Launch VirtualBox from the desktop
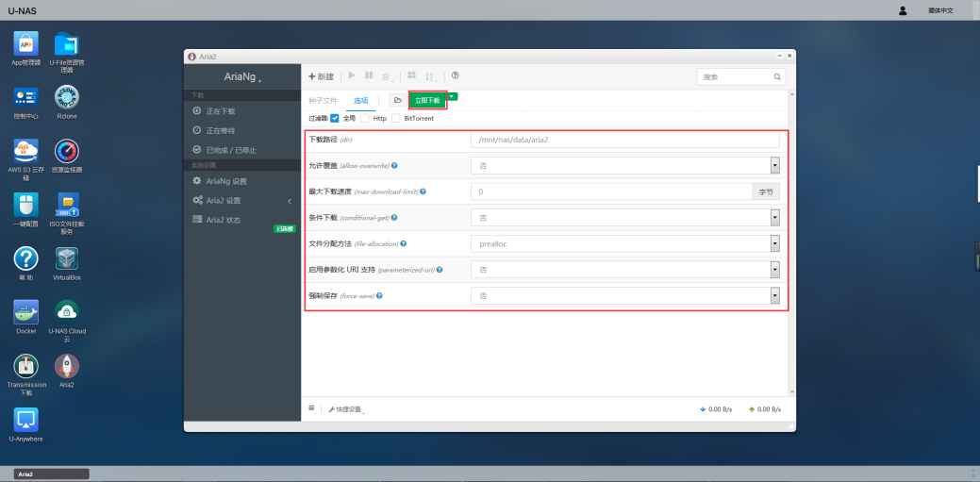This screenshot has height=482, width=980. [67, 258]
